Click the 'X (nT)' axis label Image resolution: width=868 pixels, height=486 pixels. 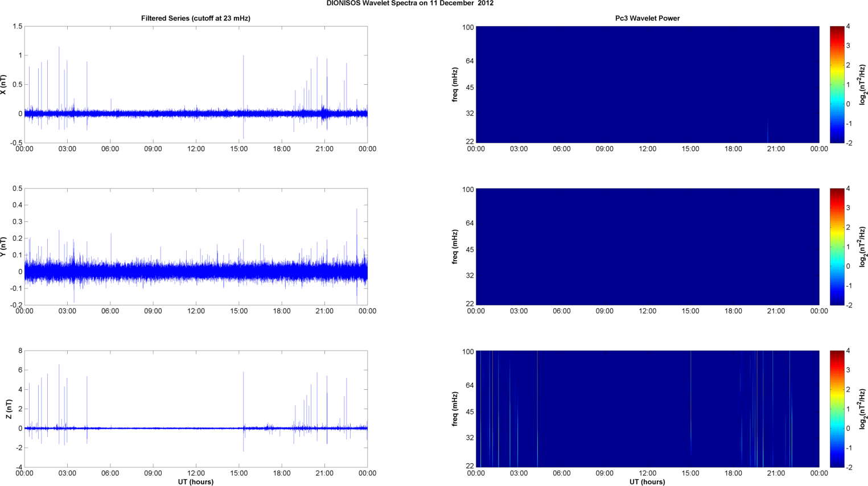pos(3,85)
